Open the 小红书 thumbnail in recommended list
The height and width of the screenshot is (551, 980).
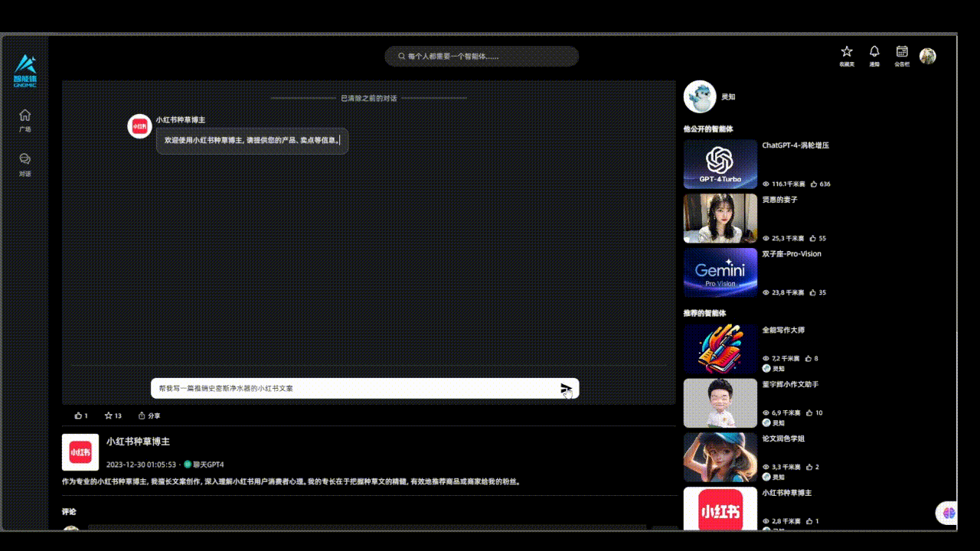(720, 509)
